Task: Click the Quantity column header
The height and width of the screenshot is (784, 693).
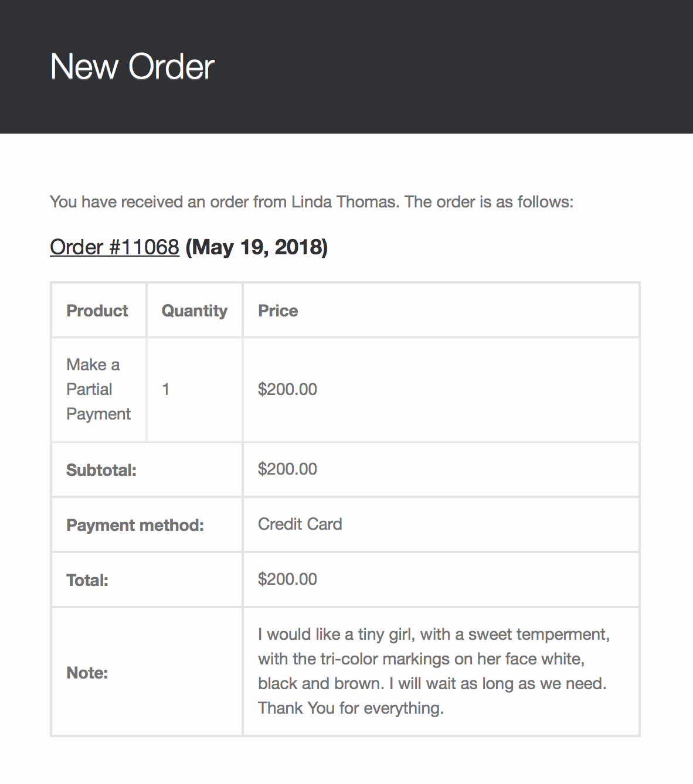Action: pyautogui.click(x=195, y=311)
